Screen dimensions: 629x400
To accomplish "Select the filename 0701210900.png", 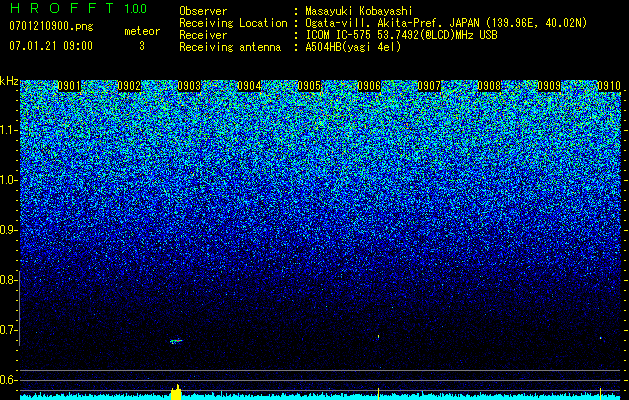I will [x=51, y=27].
